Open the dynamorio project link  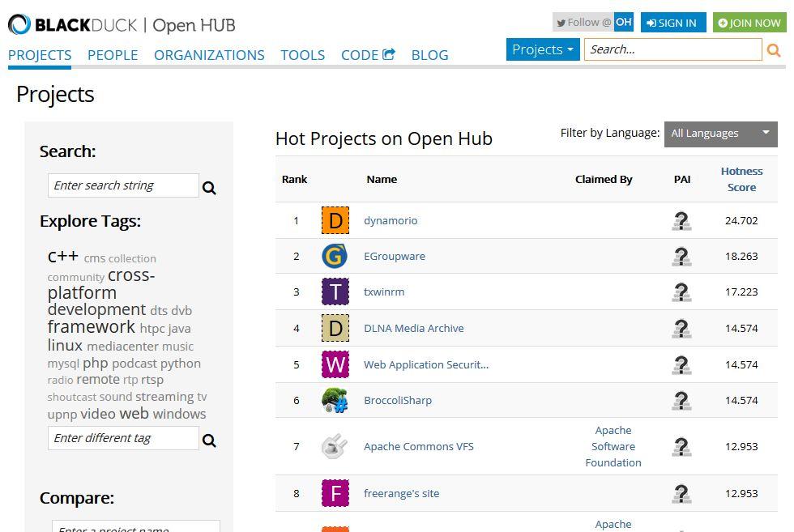391,221
